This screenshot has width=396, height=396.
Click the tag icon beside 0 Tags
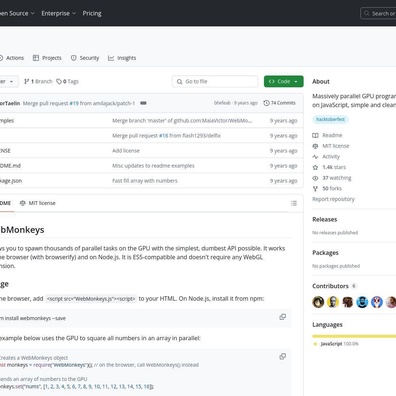[x=59, y=81]
